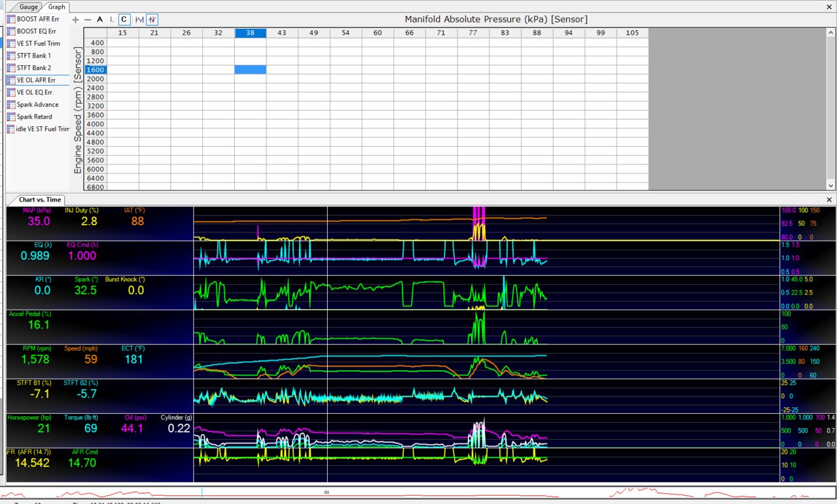Click the highlighted cell at 1600 rpm, 38 kPa
The width and height of the screenshot is (837, 504).
[x=250, y=69]
